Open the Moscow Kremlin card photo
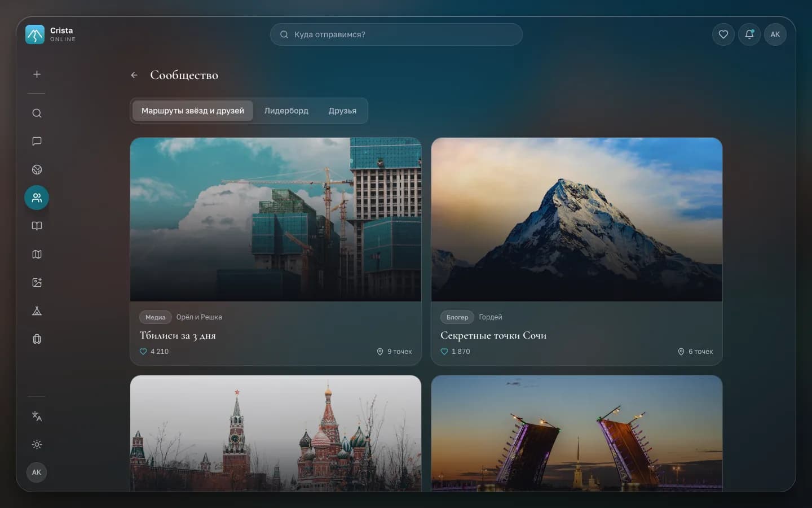The width and height of the screenshot is (812, 508). pyautogui.click(x=276, y=433)
